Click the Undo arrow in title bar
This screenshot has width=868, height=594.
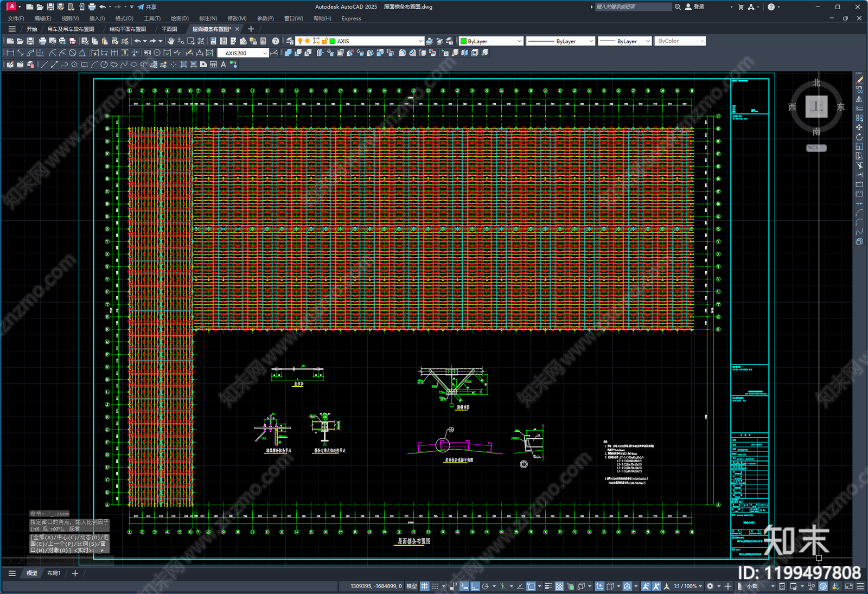(x=102, y=7)
